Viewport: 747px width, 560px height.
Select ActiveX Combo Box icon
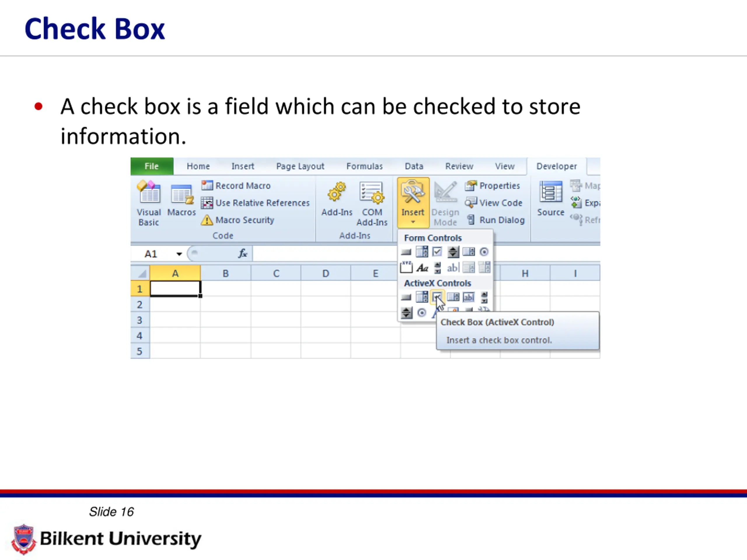tap(422, 297)
